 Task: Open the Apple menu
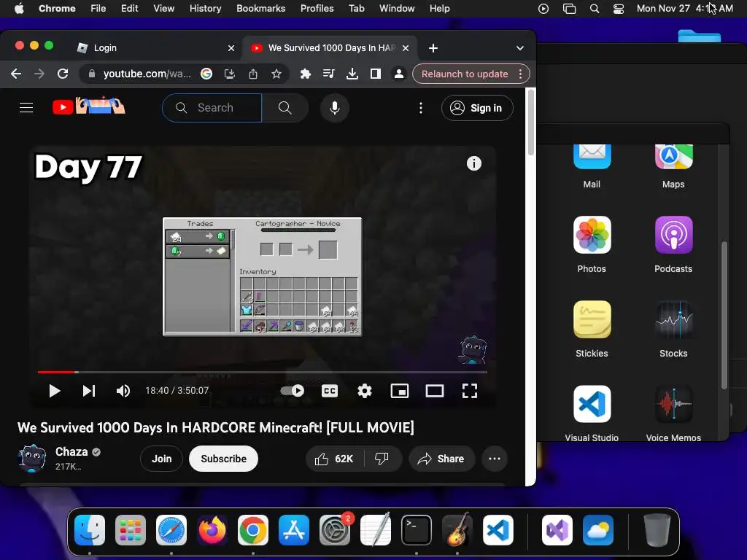[x=19, y=9]
